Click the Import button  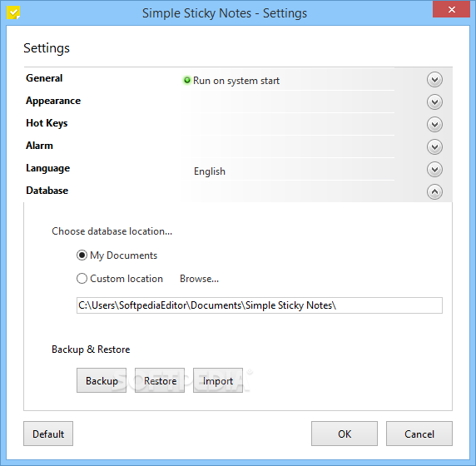click(x=218, y=380)
